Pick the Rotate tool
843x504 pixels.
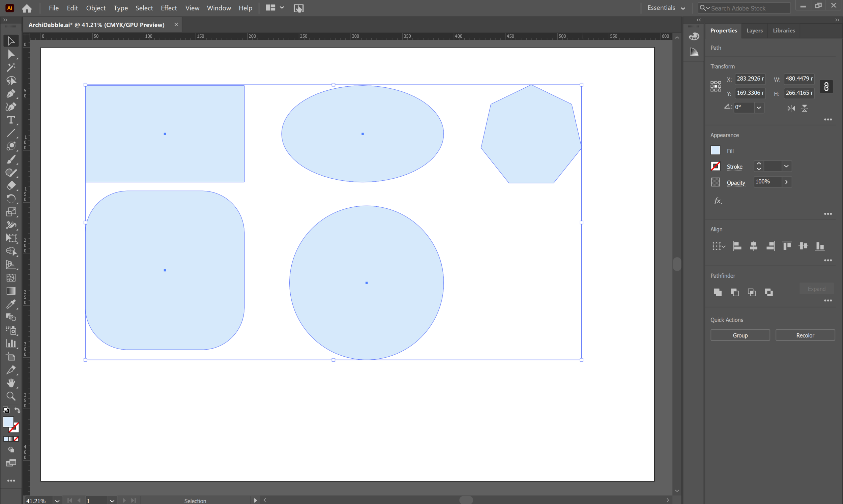click(11, 199)
